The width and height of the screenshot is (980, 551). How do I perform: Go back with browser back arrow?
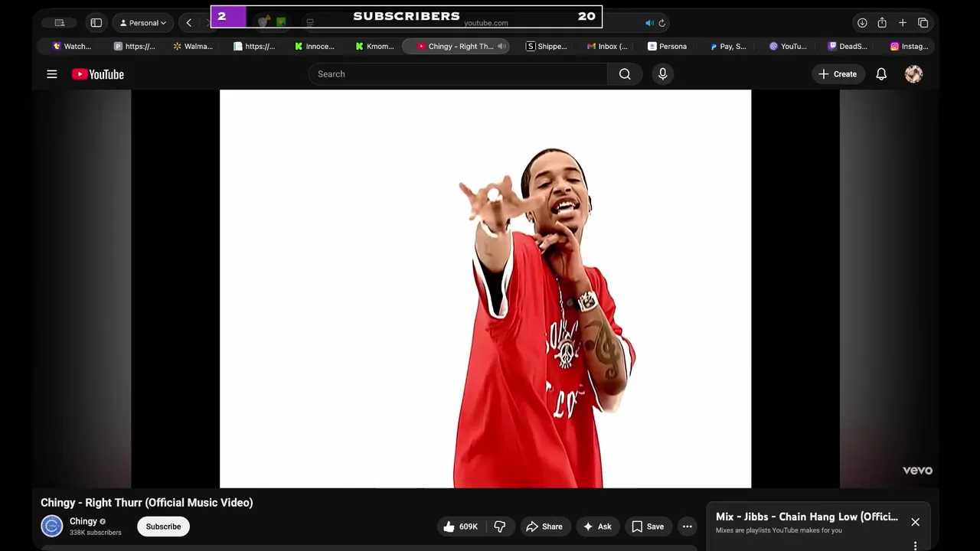[x=188, y=23]
